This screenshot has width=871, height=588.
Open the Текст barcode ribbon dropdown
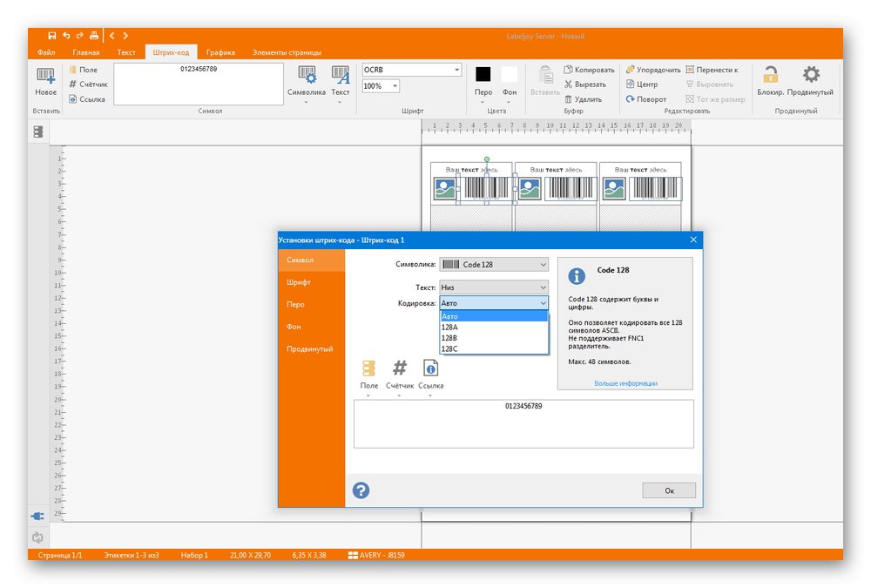tap(340, 84)
